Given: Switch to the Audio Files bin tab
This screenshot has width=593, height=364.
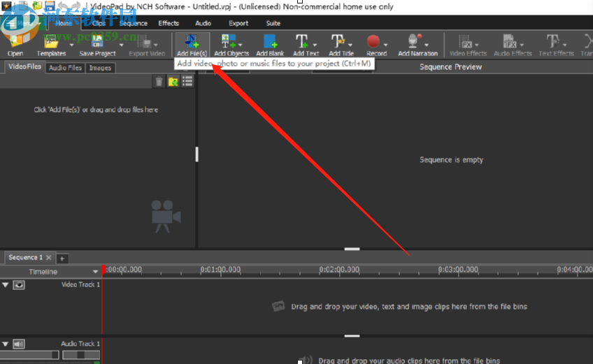Looking at the screenshot, I should pyautogui.click(x=65, y=68).
